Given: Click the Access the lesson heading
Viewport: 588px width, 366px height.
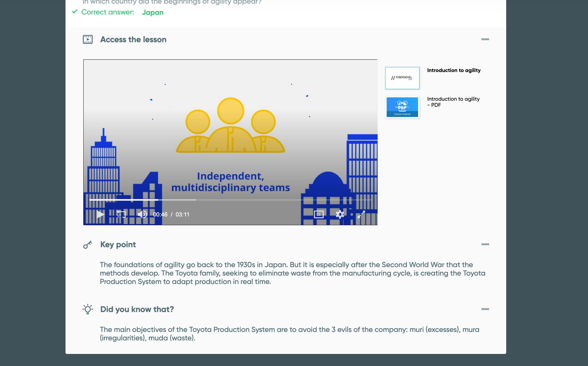Looking at the screenshot, I should coord(133,39).
